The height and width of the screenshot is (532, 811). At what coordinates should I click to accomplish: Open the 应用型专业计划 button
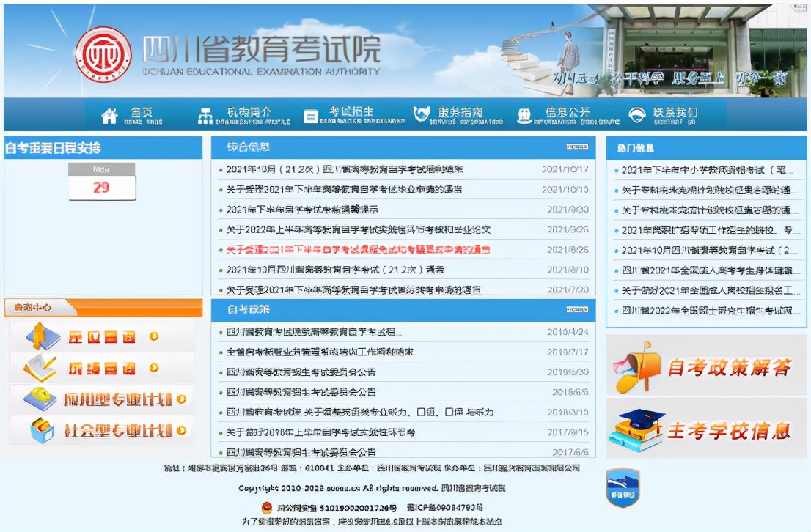101,399
